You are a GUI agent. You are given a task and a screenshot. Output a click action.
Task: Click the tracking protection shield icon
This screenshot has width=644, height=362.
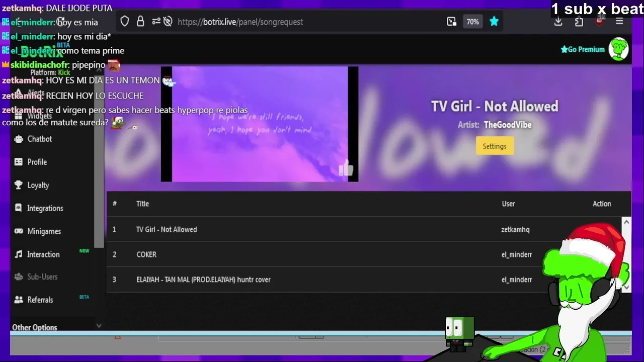click(125, 22)
